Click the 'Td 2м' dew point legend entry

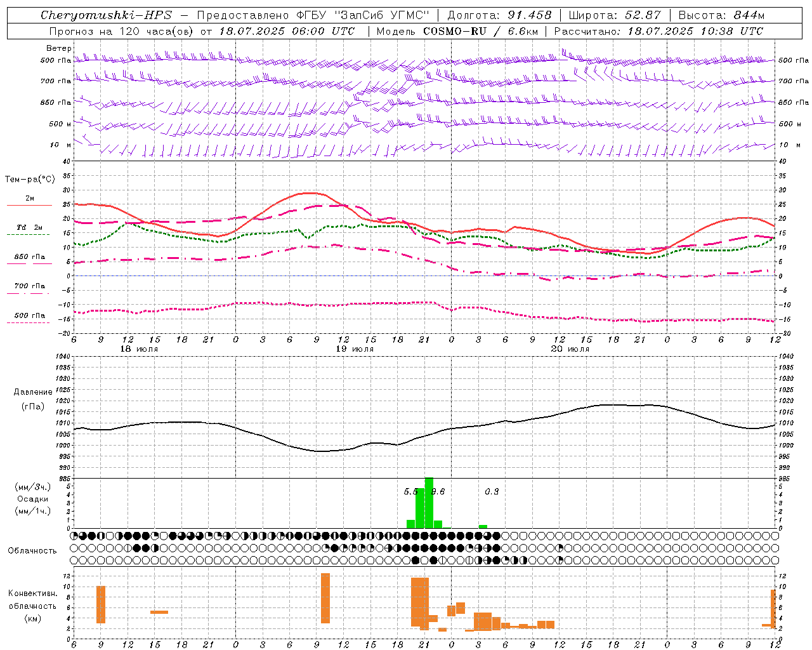point(29,227)
